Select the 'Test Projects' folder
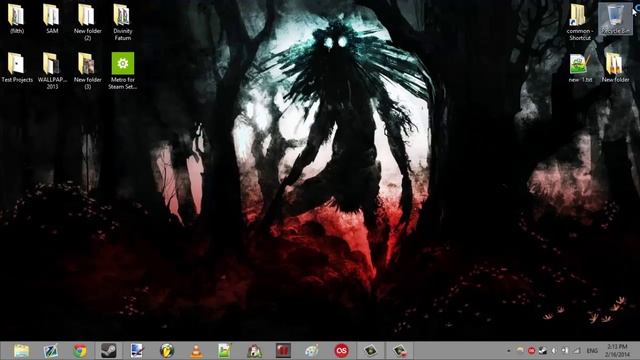640x360 pixels. [17, 68]
